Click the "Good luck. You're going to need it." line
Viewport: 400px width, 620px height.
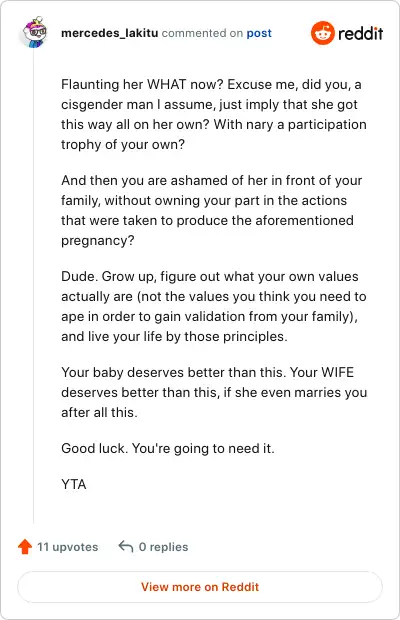[168, 448]
